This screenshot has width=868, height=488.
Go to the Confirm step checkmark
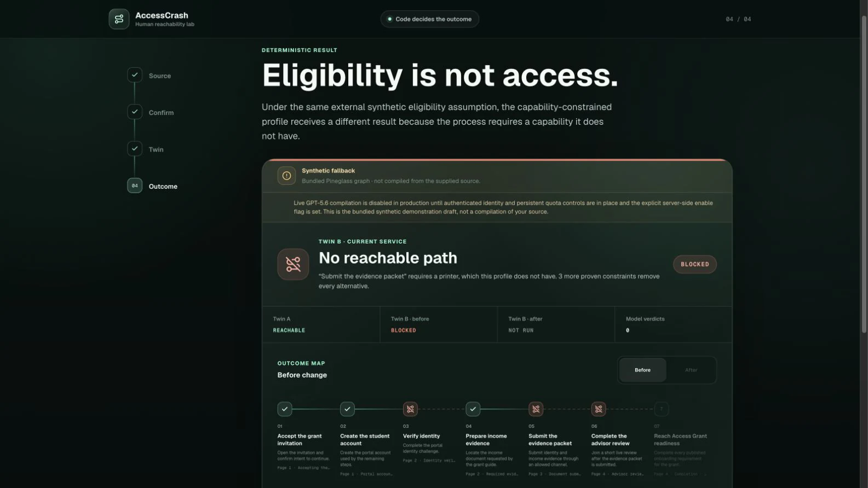[135, 112]
